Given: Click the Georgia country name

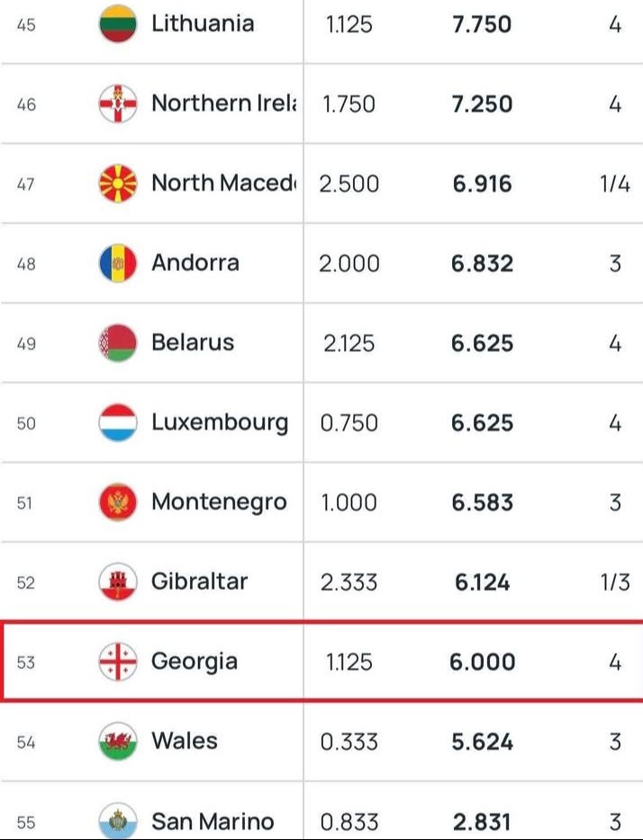Looking at the screenshot, I should (x=195, y=662).
